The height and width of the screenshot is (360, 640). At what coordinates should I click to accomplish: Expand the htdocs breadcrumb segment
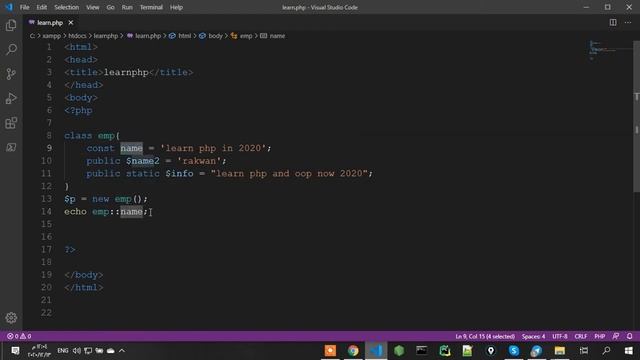point(77,36)
